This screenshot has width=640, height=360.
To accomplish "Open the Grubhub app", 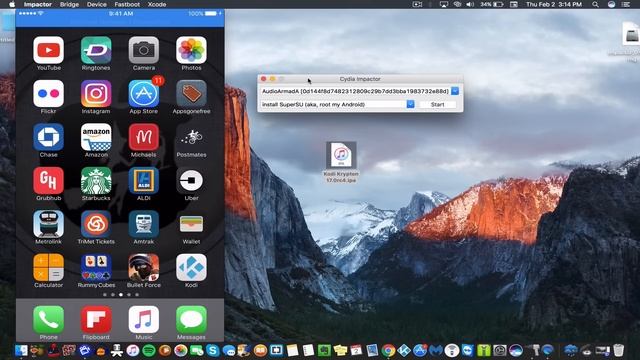I will (48, 180).
